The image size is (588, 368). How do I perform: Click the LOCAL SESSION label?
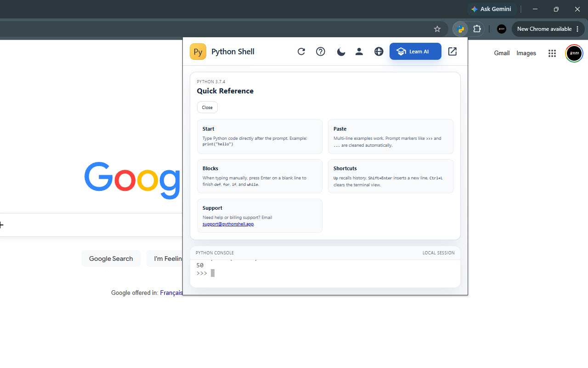439,253
